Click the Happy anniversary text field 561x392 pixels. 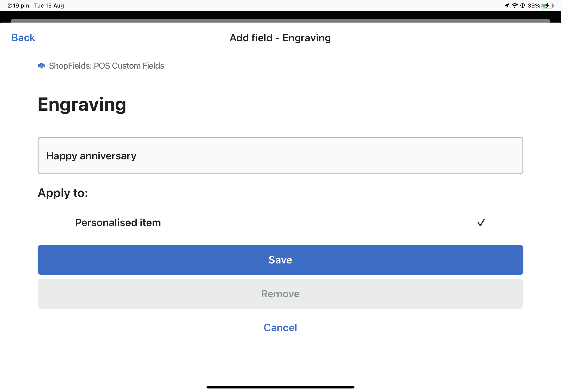click(280, 156)
